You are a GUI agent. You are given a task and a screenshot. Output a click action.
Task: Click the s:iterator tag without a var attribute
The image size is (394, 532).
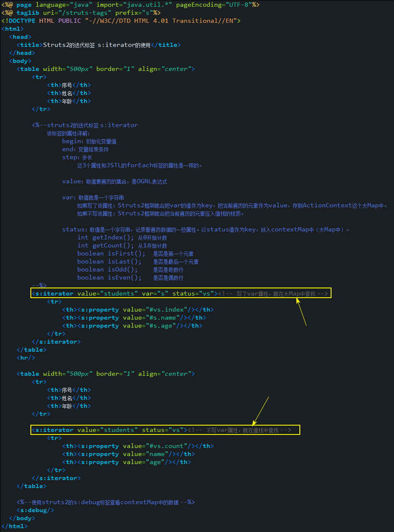tap(109, 430)
